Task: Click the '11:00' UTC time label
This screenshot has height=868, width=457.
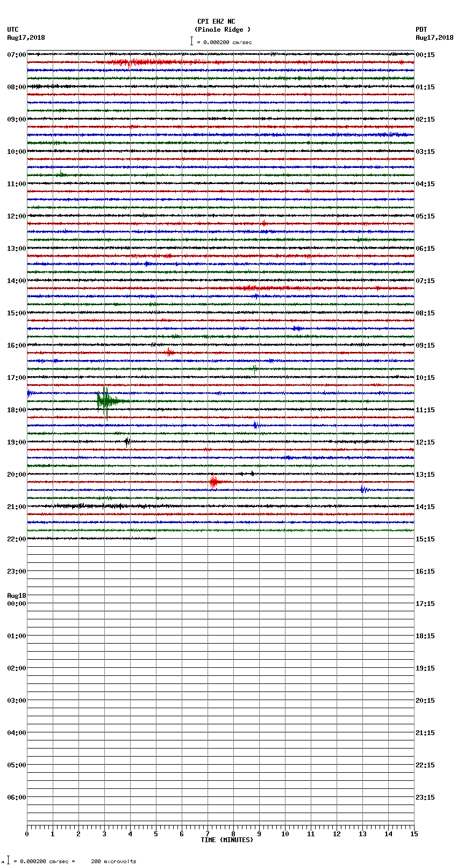Action: pyautogui.click(x=17, y=184)
